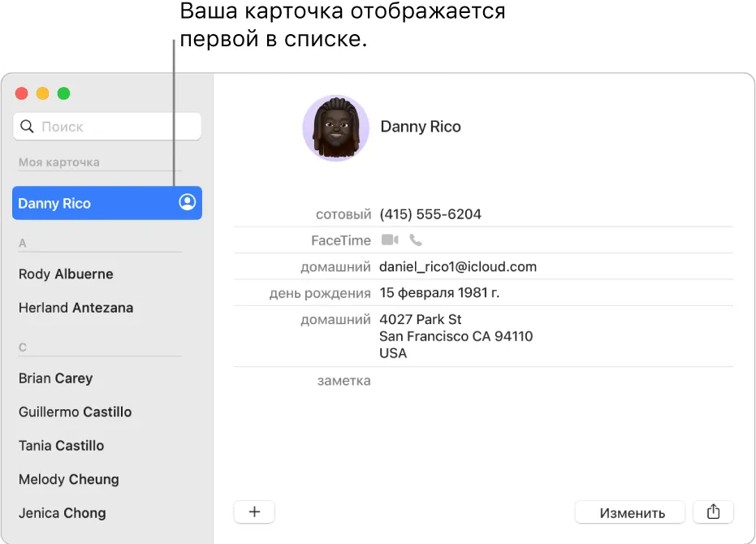
Task: Minimize the window with yellow button
Action: (43, 93)
